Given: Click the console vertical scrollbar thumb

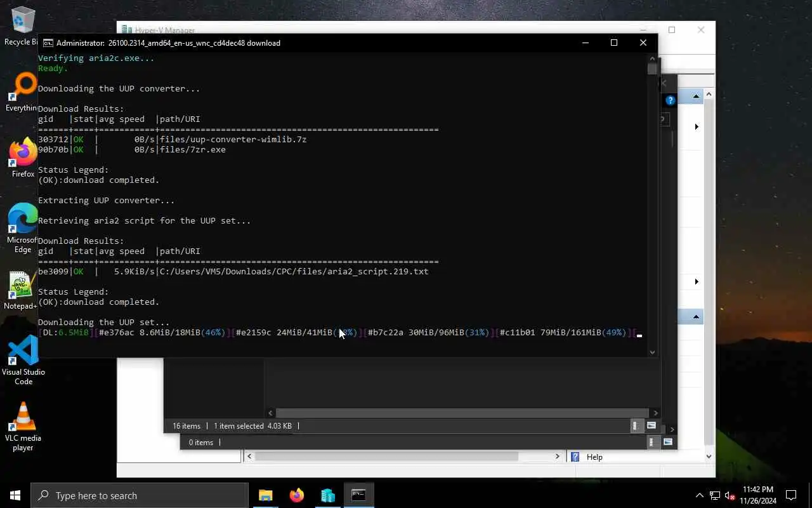Looking at the screenshot, I should coord(652,69).
